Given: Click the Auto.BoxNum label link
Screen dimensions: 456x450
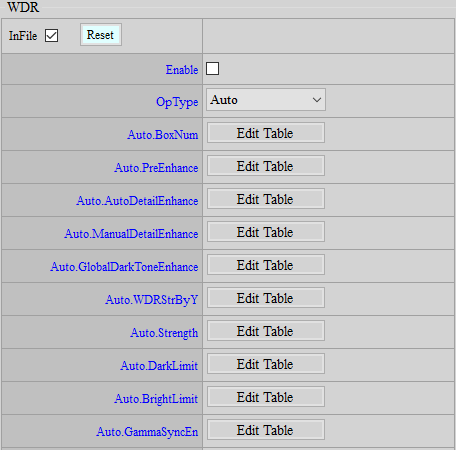Looking at the screenshot, I should [163, 135].
